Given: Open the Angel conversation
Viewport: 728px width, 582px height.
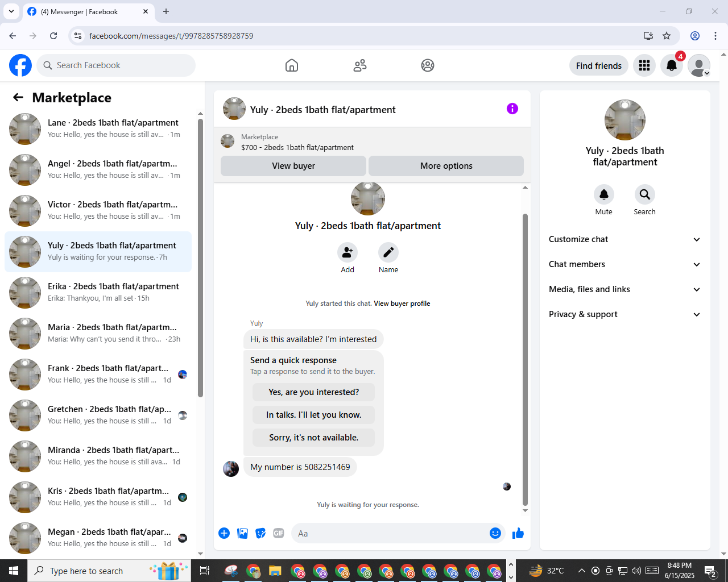Looking at the screenshot, I should click(x=98, y=169).
